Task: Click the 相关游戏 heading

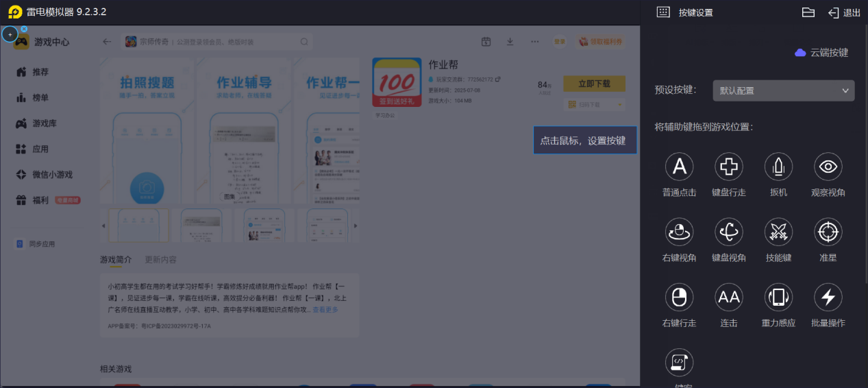Action: [x=116, y=369]
